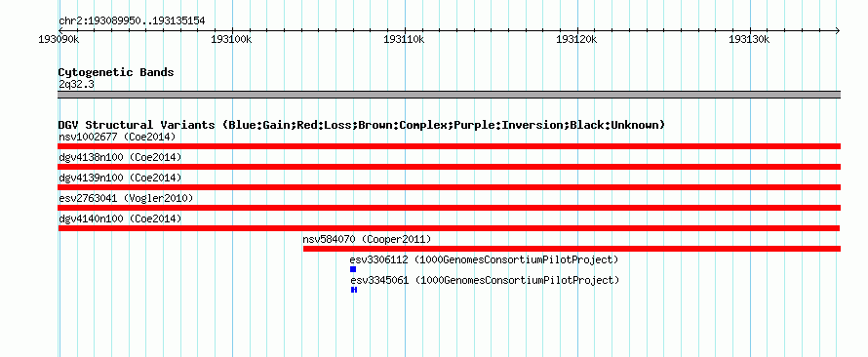Click the red bar under dgv4140n100
The height and width of the screenshot is (357, 868).
tap(449, 228)
